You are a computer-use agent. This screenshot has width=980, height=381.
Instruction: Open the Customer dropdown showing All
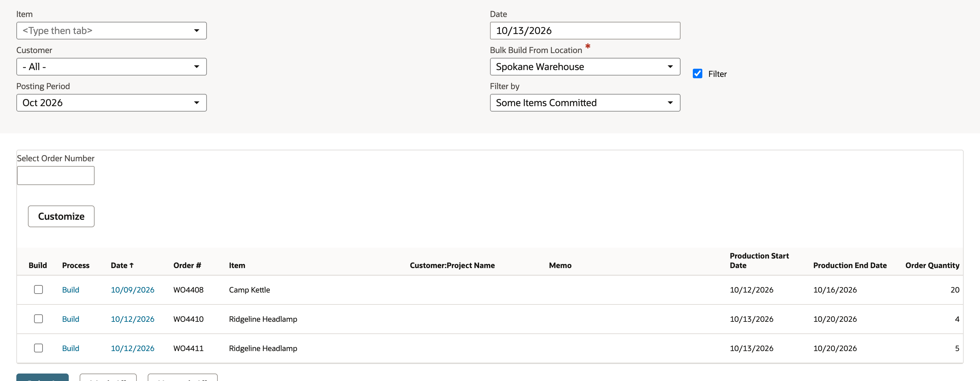point(112,67)
